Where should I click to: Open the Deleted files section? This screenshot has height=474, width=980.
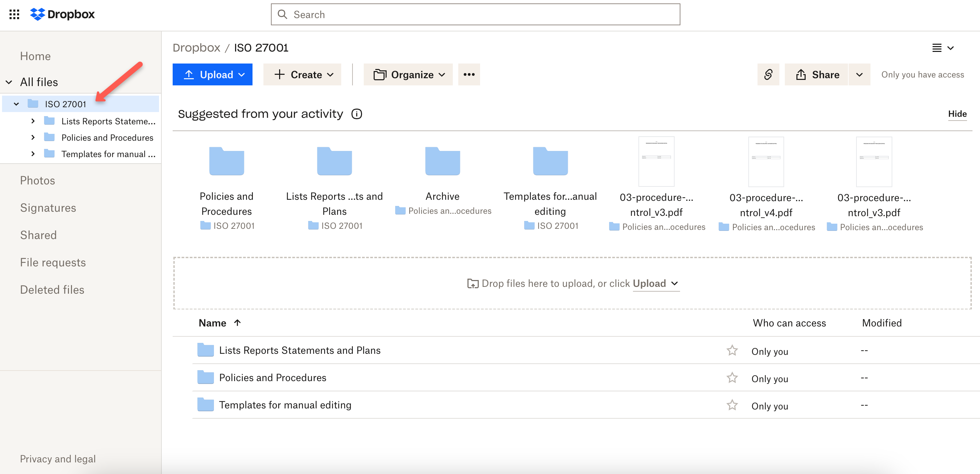coord(52,289)
